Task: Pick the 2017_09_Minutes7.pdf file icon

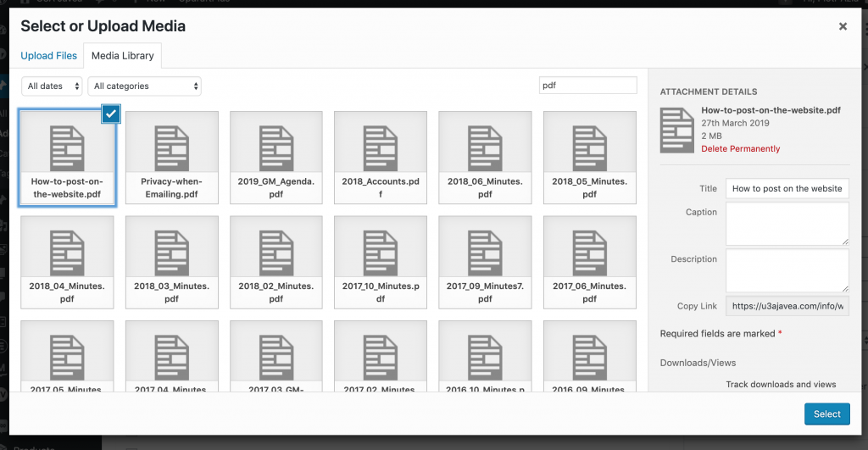Action: tap(485, 253)
